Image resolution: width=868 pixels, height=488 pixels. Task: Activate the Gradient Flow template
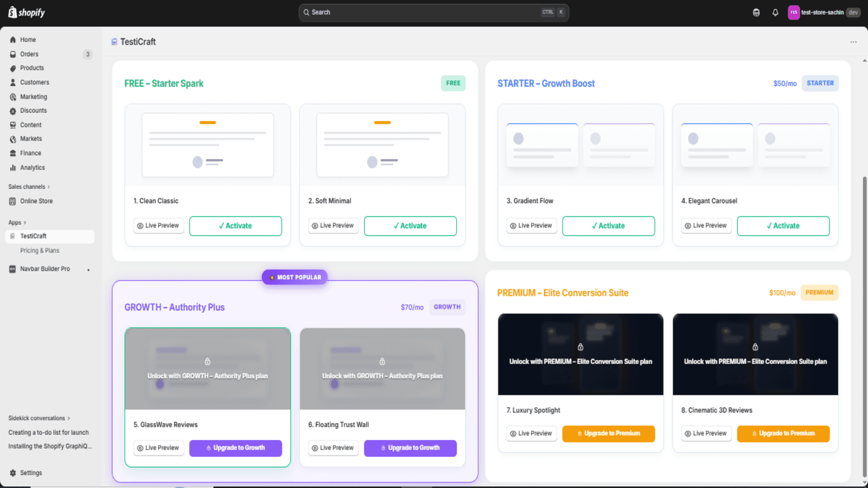(608, 226)
